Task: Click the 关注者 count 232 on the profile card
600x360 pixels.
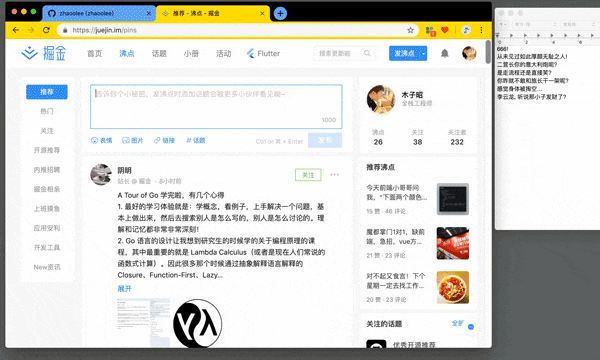Action: pyautogui.click(x=457, y=142)
